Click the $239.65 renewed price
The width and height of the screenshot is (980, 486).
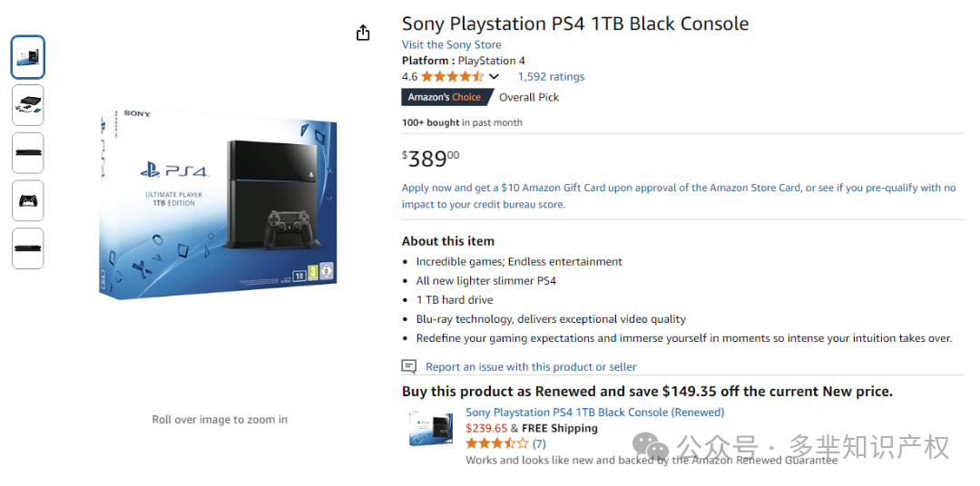coord(486,429)
